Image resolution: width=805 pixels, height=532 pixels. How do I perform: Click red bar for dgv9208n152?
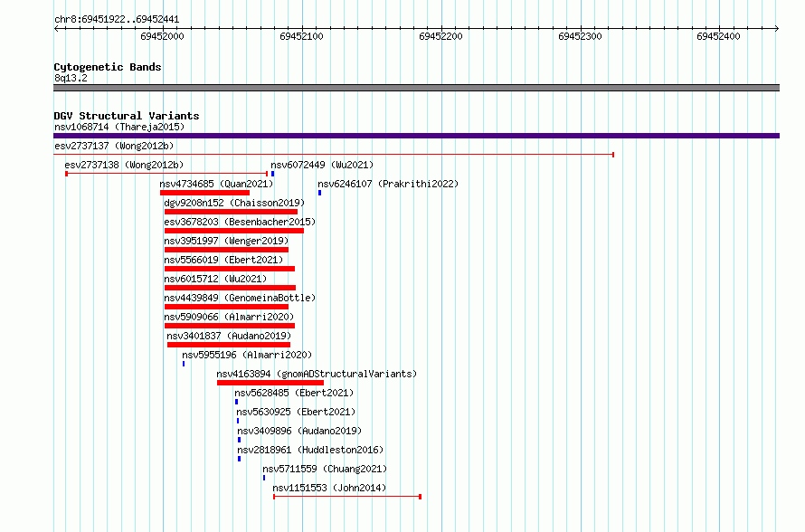(231, 212)
